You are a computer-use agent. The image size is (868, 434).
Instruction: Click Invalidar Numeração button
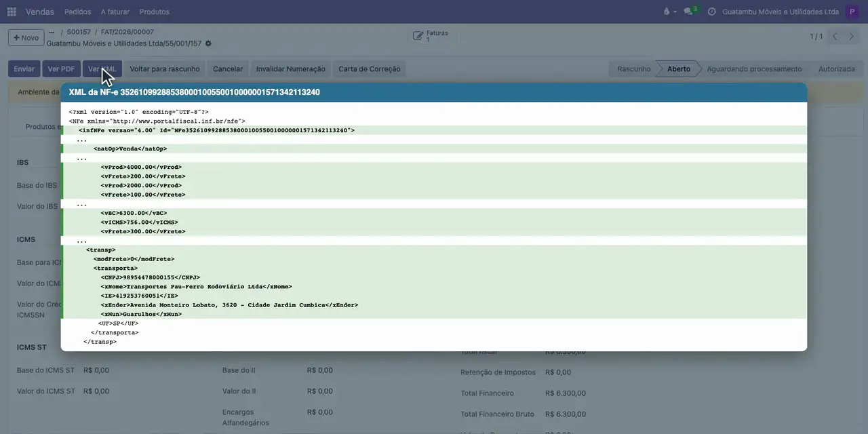pyautogui.click(x=291, y=68)
